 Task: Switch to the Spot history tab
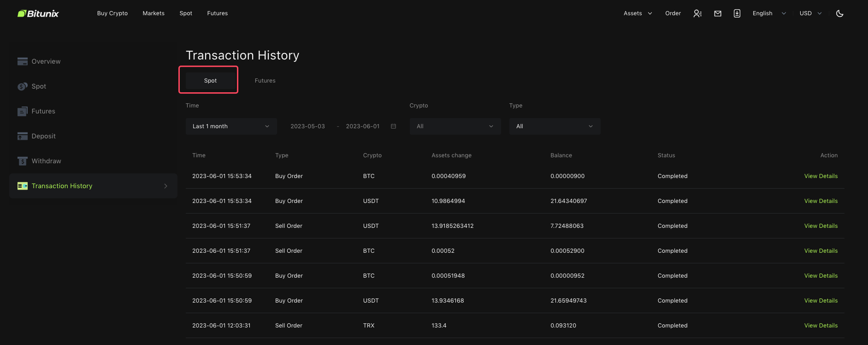(x=210, y=80)
